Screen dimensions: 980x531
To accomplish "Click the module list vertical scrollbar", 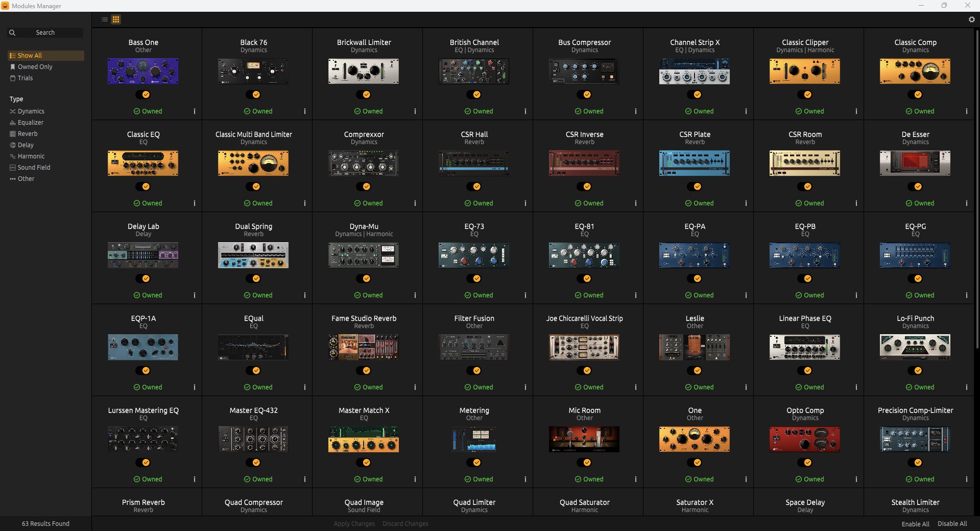I will tap(977, 189).
